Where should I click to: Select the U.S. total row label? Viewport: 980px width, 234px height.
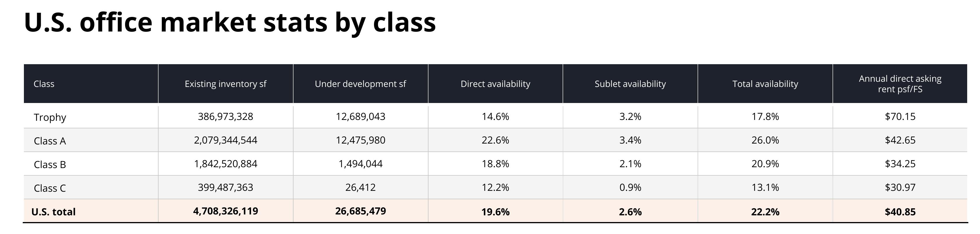[53, 212]
